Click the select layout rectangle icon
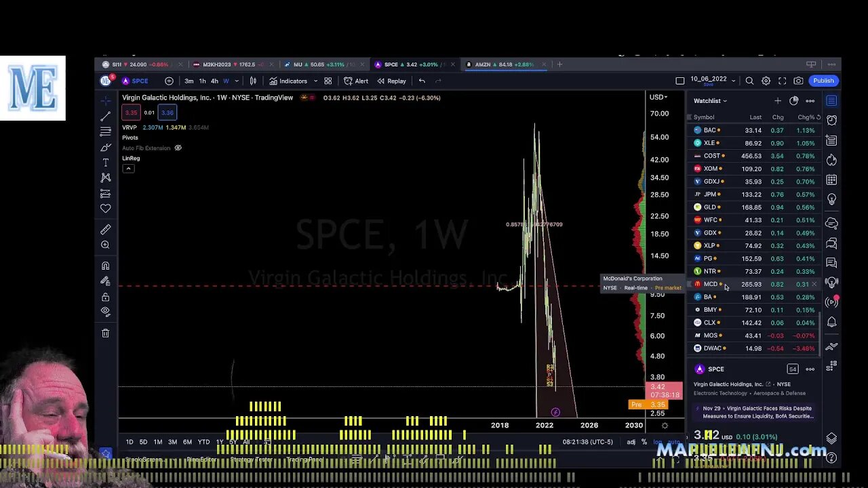868x488 pixels. [680, 81]
